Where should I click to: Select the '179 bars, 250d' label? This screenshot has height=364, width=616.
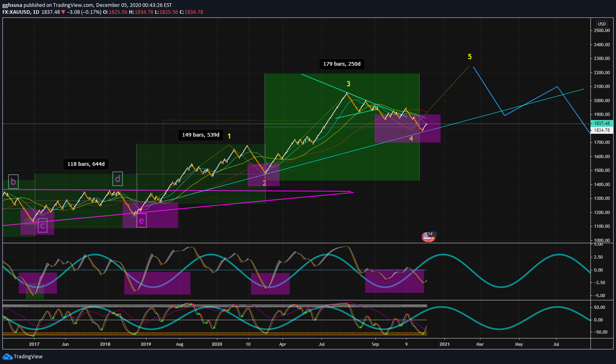pos(341,64)
